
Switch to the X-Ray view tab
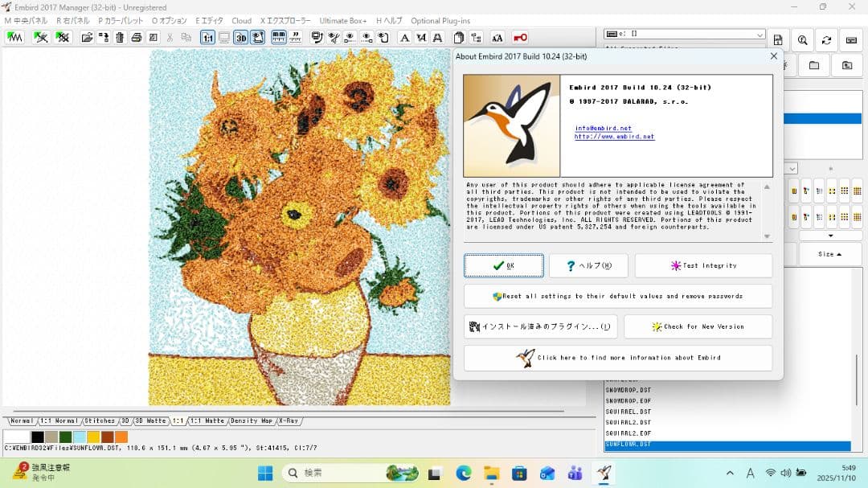point(289,421)
